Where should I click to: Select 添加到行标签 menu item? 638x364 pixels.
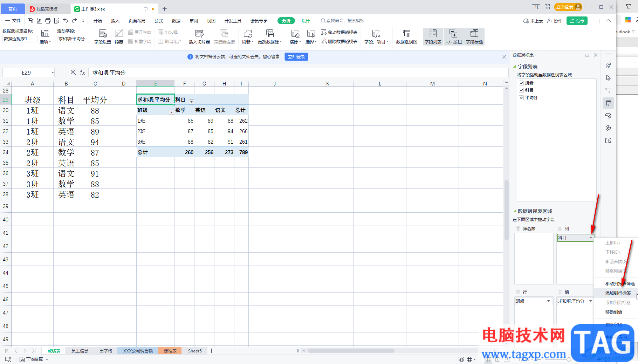click(618, 293)
